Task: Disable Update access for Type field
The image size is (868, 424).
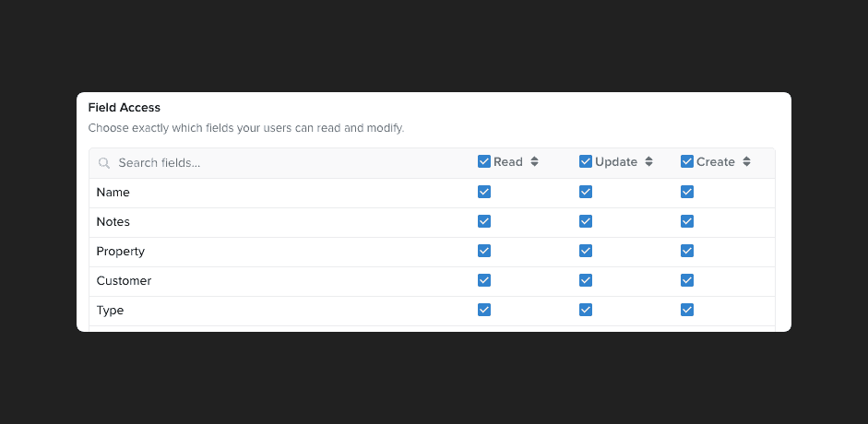Action: (x=586, y=310)
